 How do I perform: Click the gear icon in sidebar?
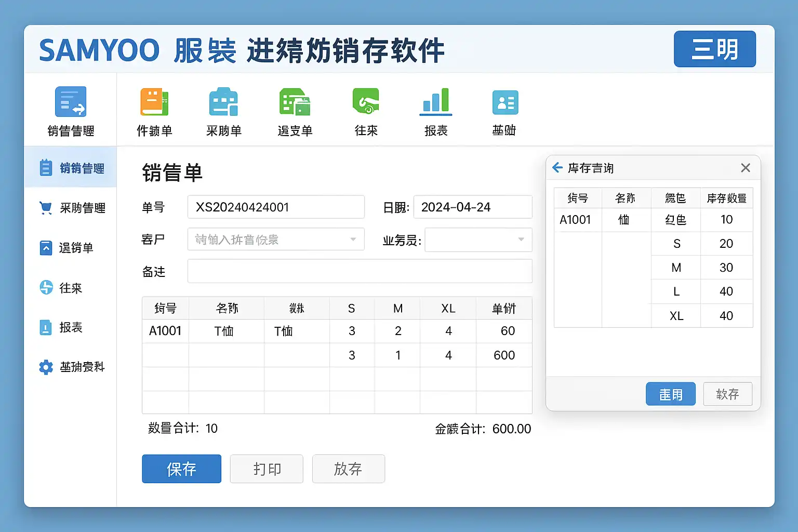(46, 367)
